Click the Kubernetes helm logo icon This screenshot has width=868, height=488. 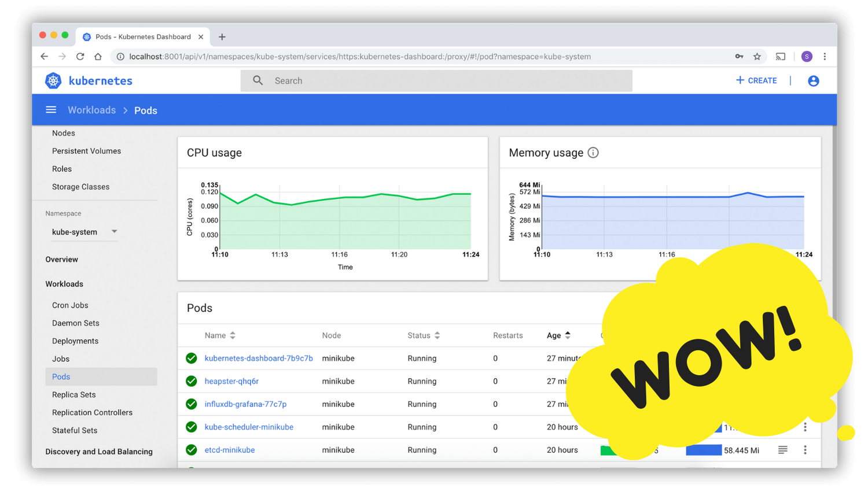pos(53,81)
